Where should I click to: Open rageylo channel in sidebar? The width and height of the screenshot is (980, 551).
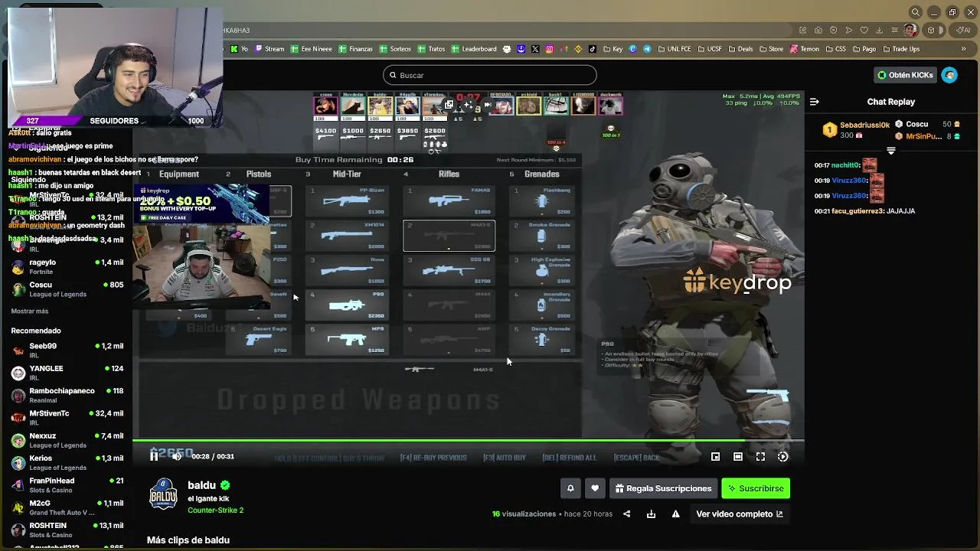click(67, 266)
